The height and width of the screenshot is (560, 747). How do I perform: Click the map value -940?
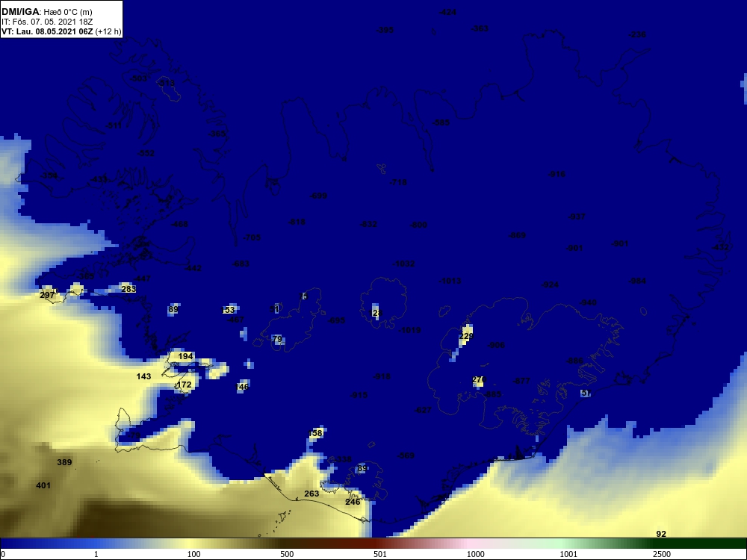(589, 303)
